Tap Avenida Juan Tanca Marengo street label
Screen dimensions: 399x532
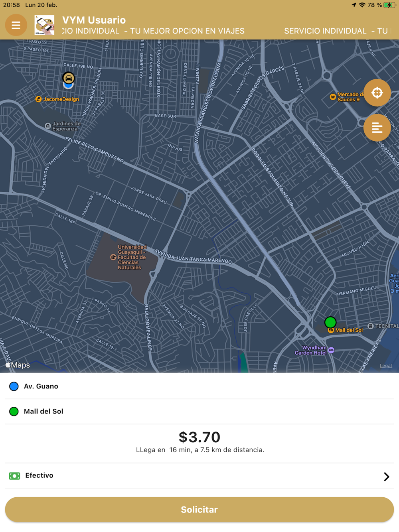click(x=193, y=257)
